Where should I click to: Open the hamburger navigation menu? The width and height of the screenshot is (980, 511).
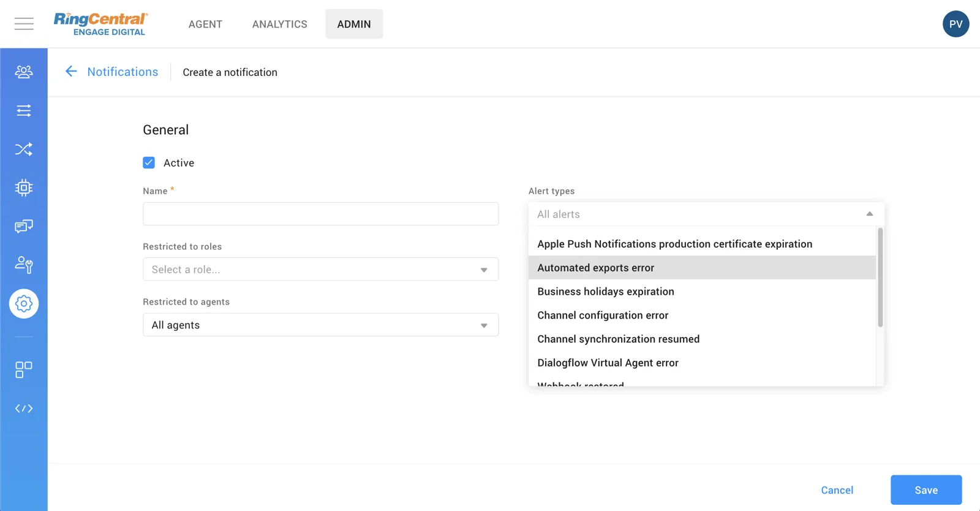pyautogui.click(x=24, y=24)
